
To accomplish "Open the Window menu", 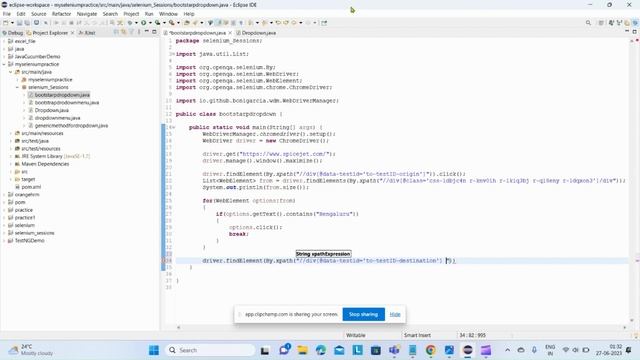I will coord(168,14).
